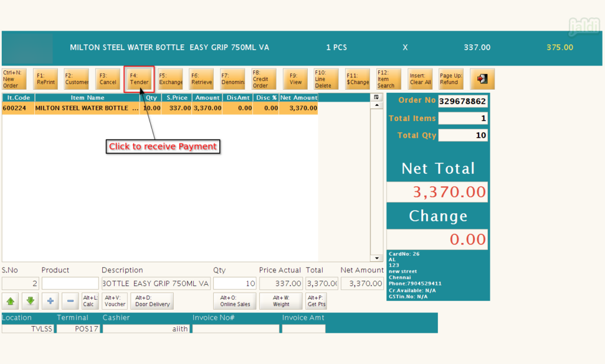Click scroll up arrow of item list
Viewport: 605px width, 364px height.
click(376, 105)
